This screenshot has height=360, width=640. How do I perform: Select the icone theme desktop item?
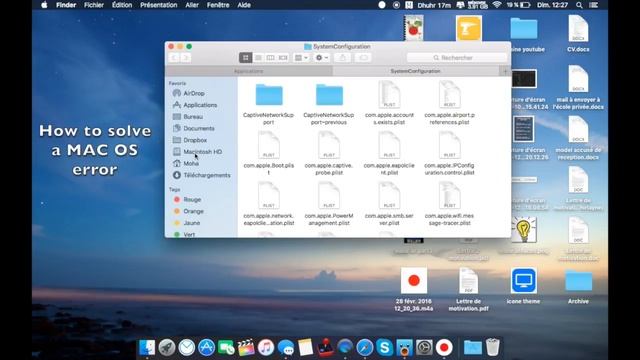(523, 286)
